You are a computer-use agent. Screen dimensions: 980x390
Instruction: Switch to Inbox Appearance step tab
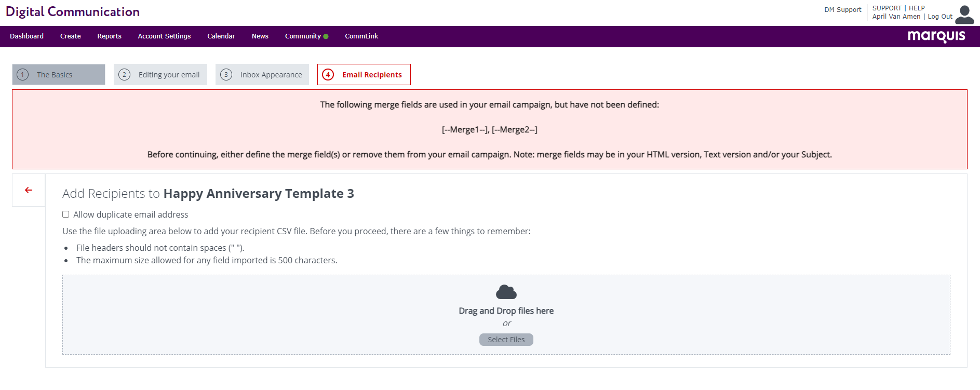[262, 75]
